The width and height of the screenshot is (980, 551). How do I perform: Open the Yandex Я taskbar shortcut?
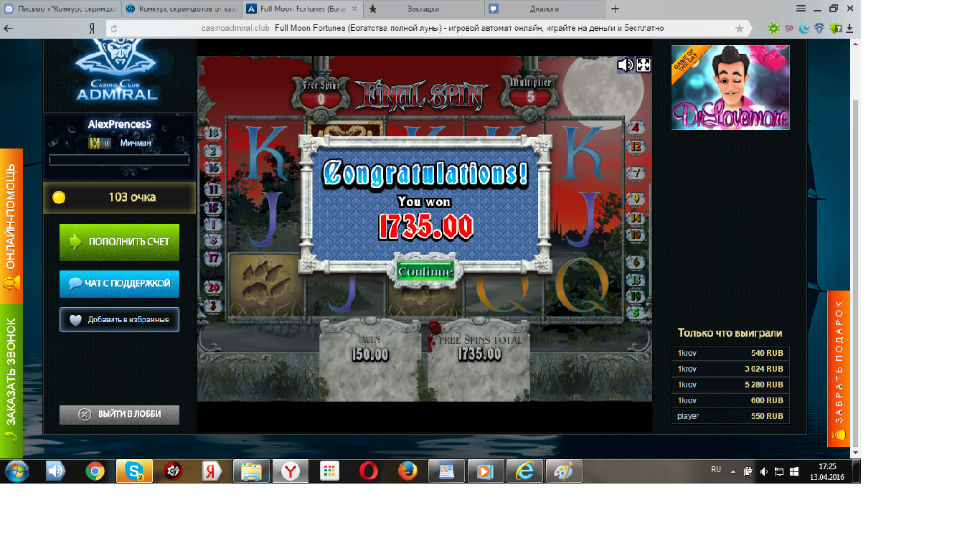212,471
